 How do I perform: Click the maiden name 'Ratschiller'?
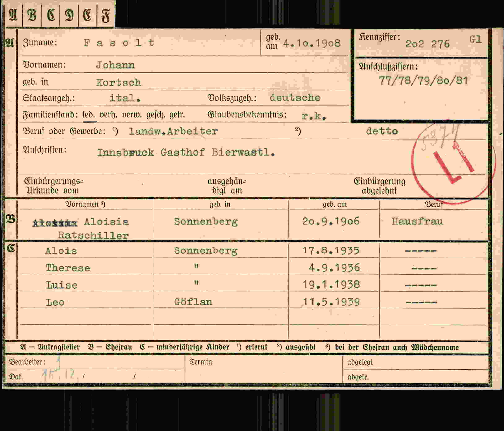coord(94,235)
